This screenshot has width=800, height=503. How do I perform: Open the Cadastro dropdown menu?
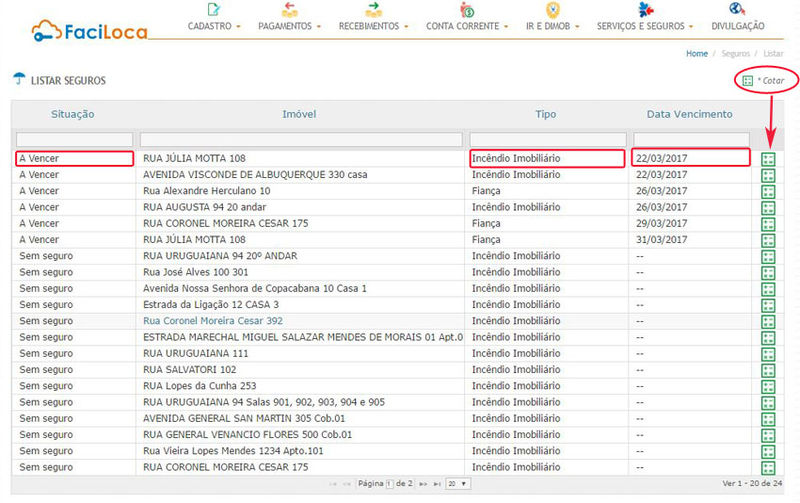pos(214,26)
